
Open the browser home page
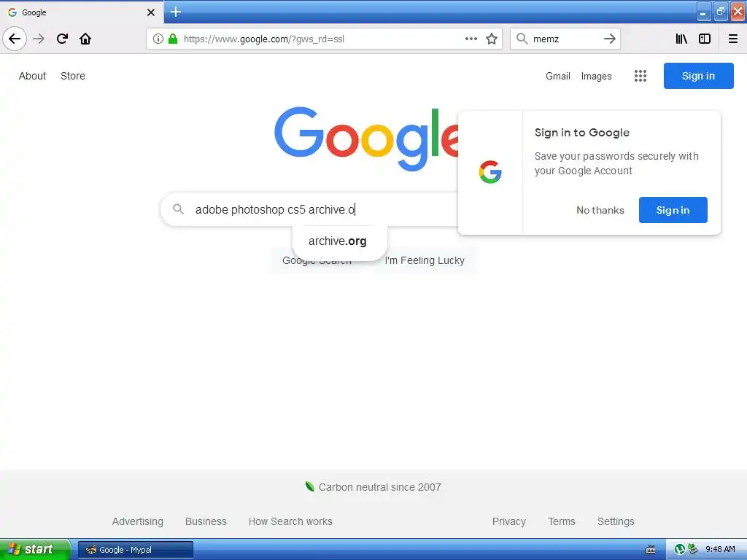(85, 39)
